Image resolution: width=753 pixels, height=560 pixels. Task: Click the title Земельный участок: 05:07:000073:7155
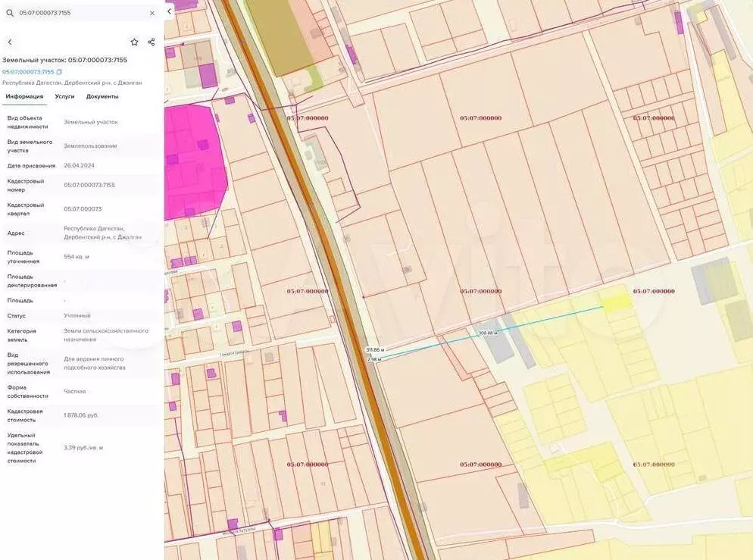pos(65,60)
